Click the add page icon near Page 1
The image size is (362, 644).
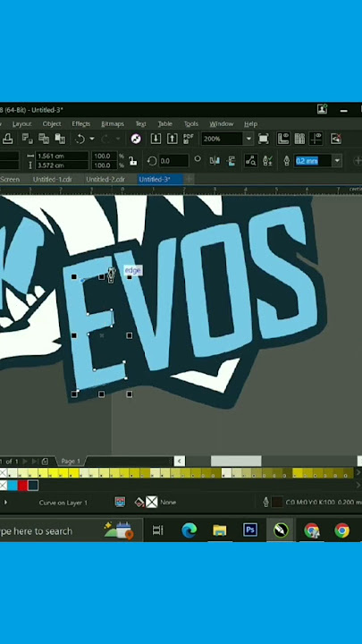pos(45,462)
